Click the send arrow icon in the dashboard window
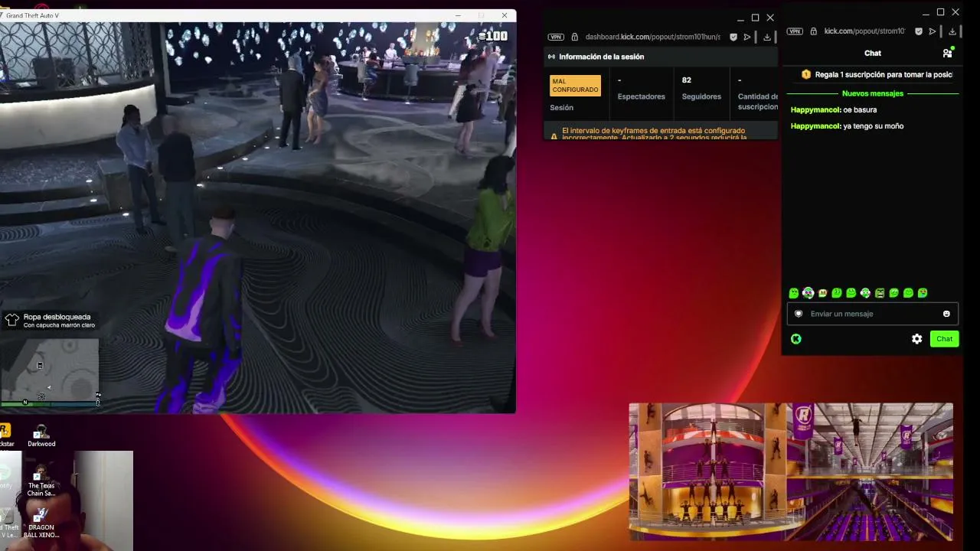980x551 pixels. (x=747, y=37)
